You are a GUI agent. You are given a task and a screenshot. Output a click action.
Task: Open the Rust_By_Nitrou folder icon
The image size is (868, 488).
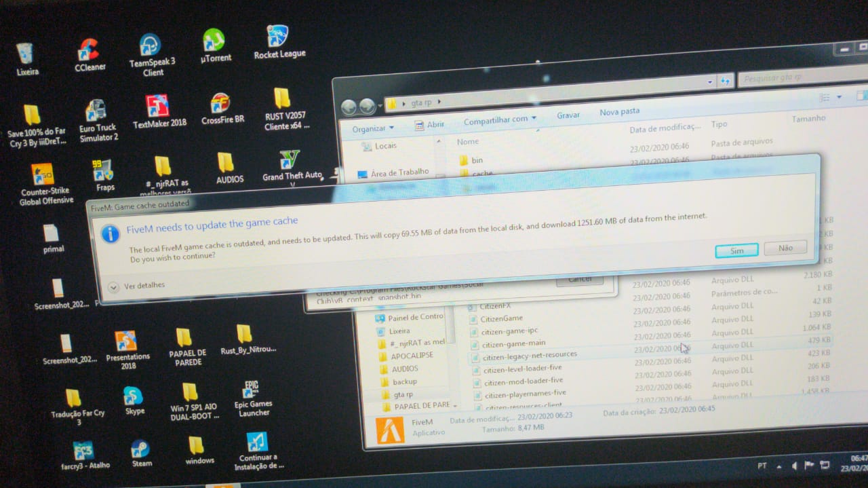[248, 339]
